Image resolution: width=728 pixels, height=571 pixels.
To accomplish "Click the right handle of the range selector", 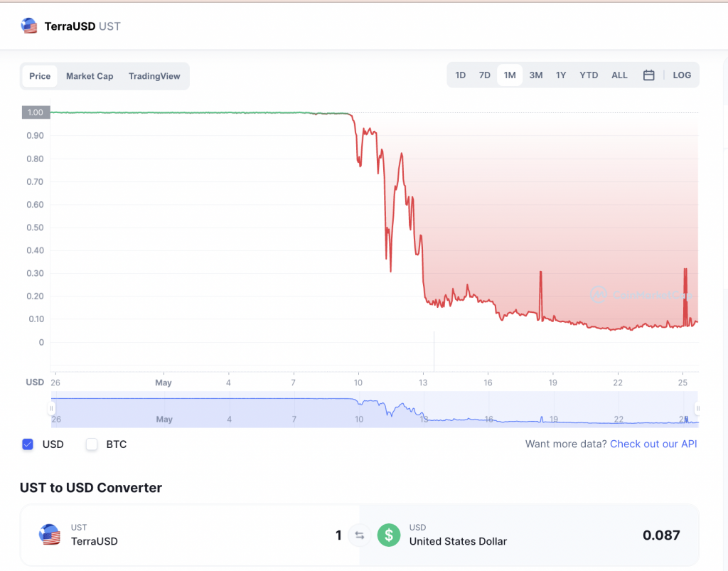I will (697, 409).
